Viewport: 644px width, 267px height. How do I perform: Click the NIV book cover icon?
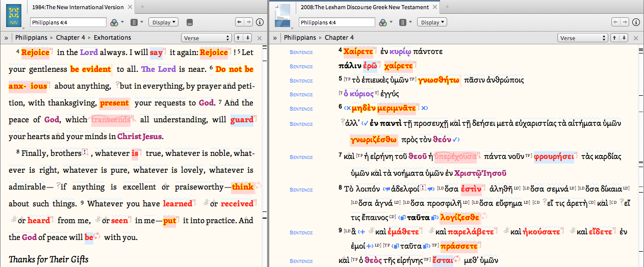coord(14,15)
